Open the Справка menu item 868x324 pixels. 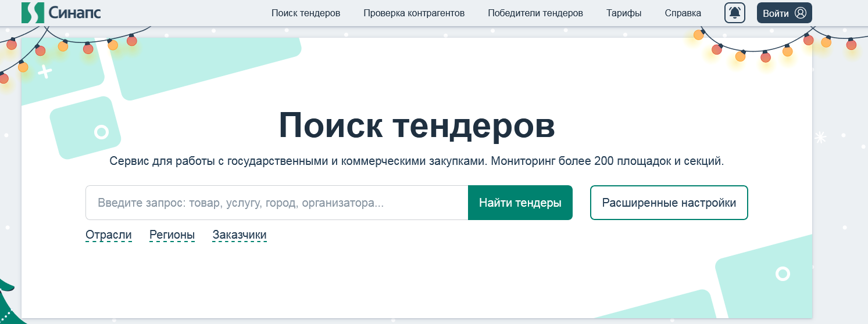683,13
